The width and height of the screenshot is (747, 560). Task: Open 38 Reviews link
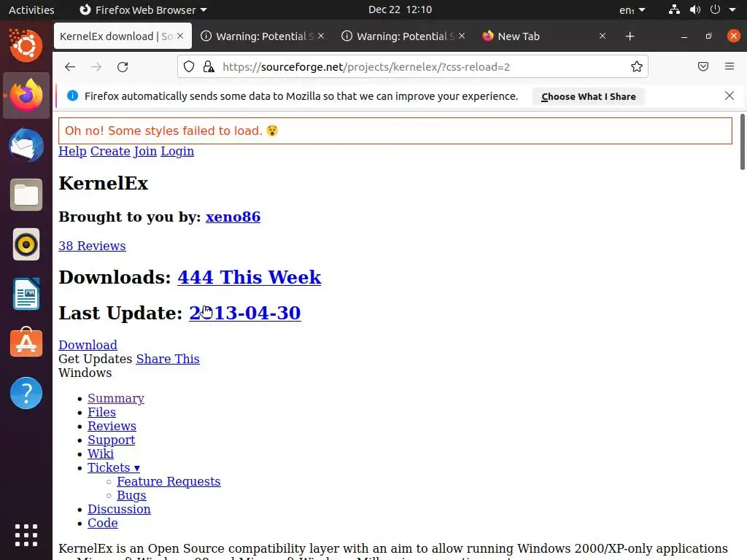pos(92,246)
